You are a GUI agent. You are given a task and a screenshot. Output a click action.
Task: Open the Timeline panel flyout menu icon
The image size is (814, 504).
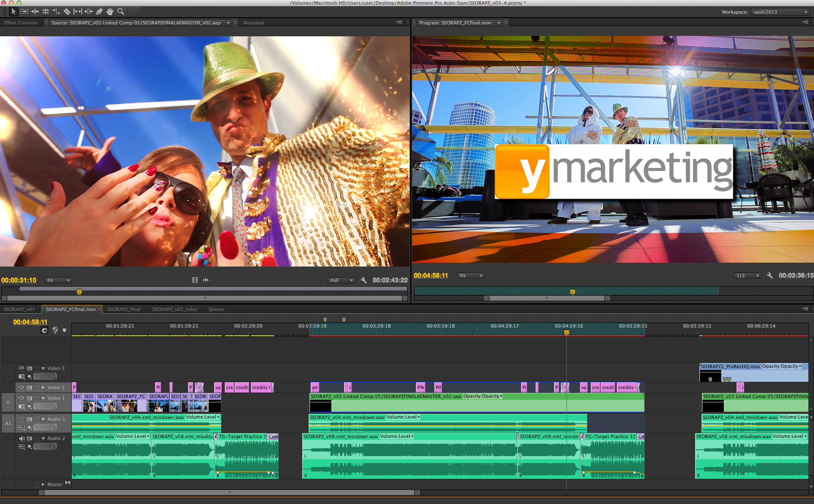tap(805, 309)
